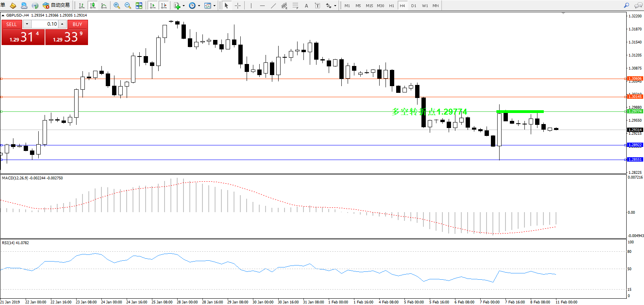Screen dimensions: 644x305
Task: Click the green horizontal bar on chart
Action: [520, 112]
